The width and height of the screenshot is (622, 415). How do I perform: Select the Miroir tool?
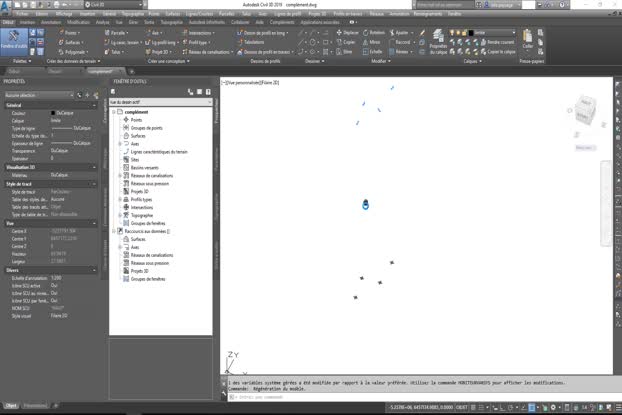click(x=371, y=42)
